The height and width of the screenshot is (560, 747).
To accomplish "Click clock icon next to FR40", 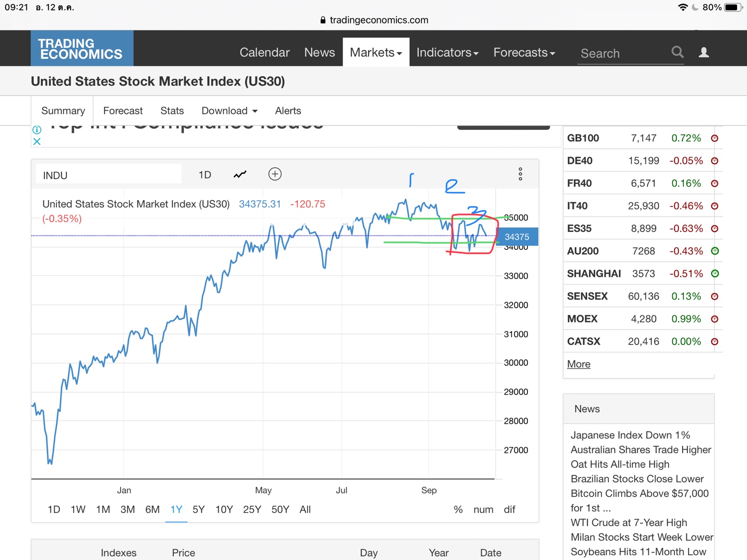I will pos(715,183).
